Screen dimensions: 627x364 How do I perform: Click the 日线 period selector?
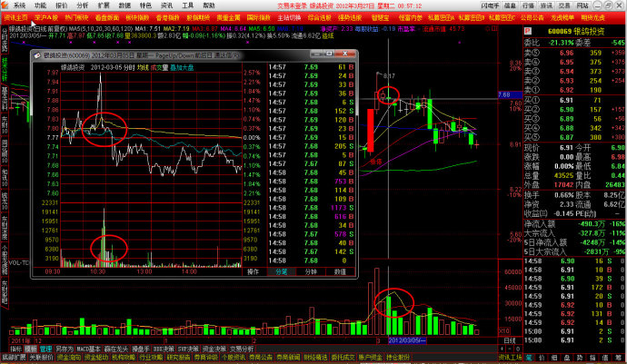(x=510, y=340)
